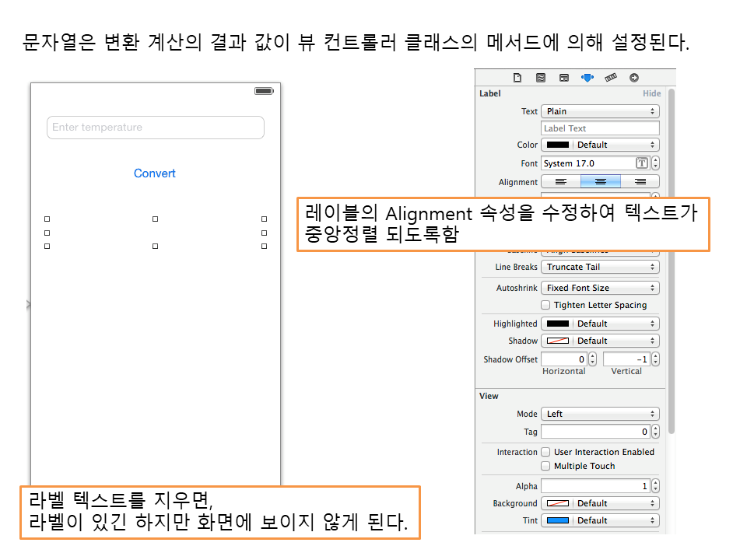Image resolution: width=747 pixels, height=560 pixels.
Task: Toggle User Interaction Enabled checkbox
Action: pos(546,452)
